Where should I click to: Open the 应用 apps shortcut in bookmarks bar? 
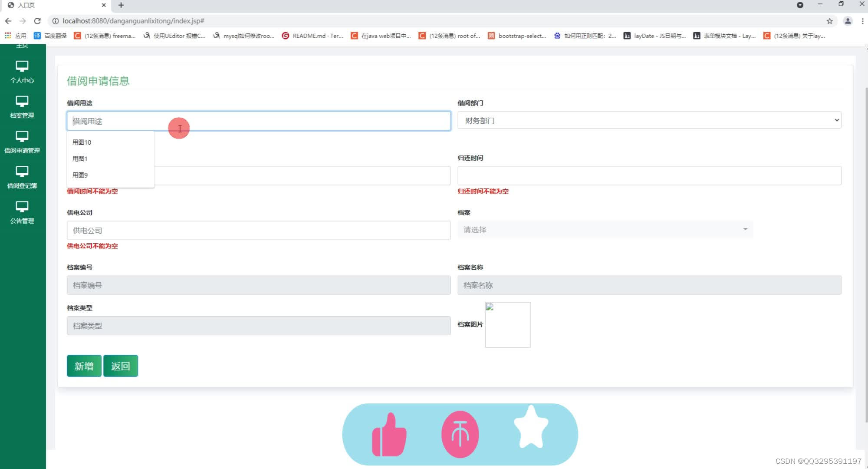point(16,36)
